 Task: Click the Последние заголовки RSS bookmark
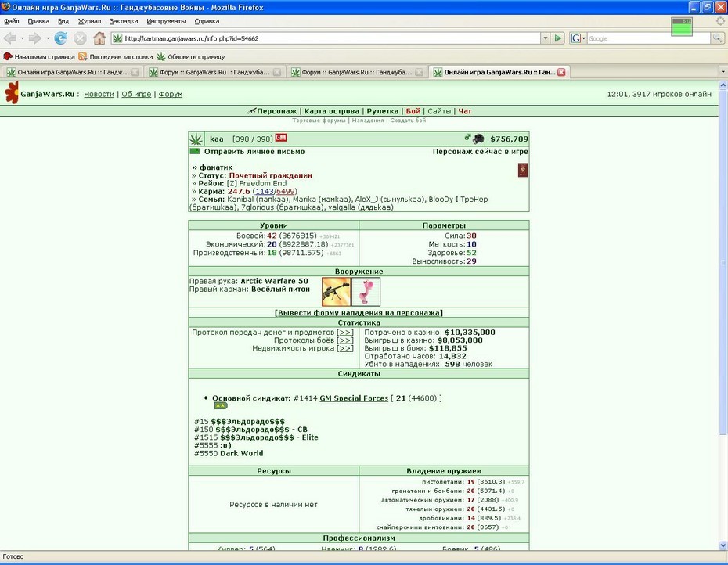[116, 56]
